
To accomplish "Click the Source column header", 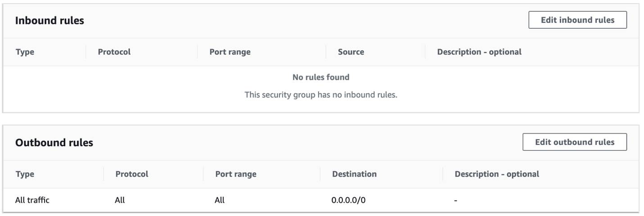I will point(351,52).
